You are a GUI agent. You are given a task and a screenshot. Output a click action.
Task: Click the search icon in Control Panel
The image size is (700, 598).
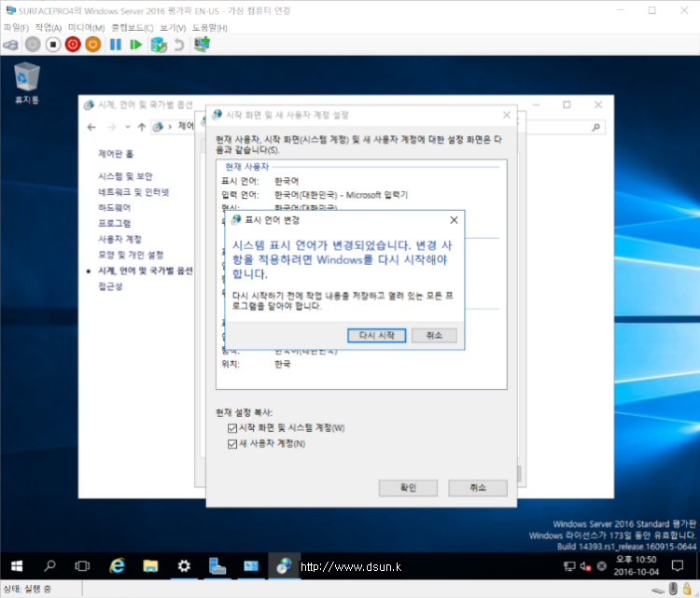point(595,128)
